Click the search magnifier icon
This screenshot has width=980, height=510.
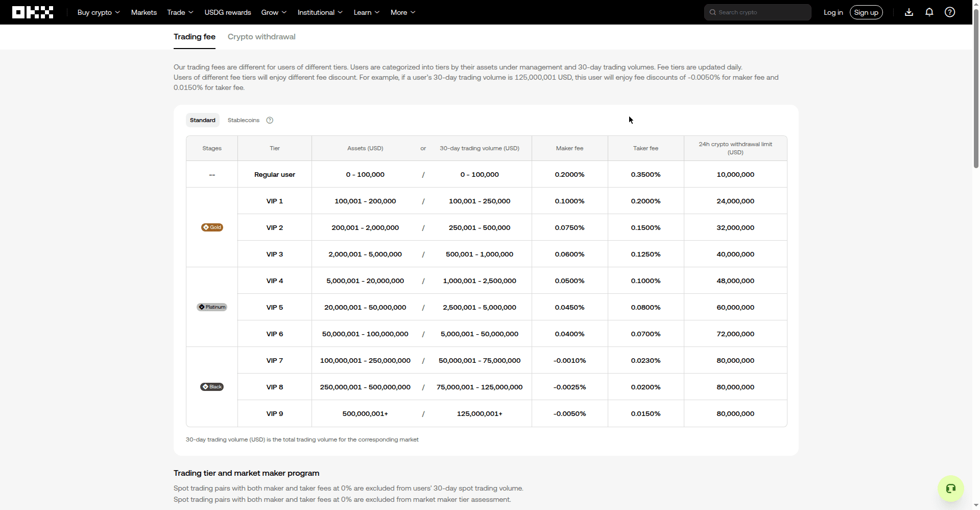click(x=713, y=12)
